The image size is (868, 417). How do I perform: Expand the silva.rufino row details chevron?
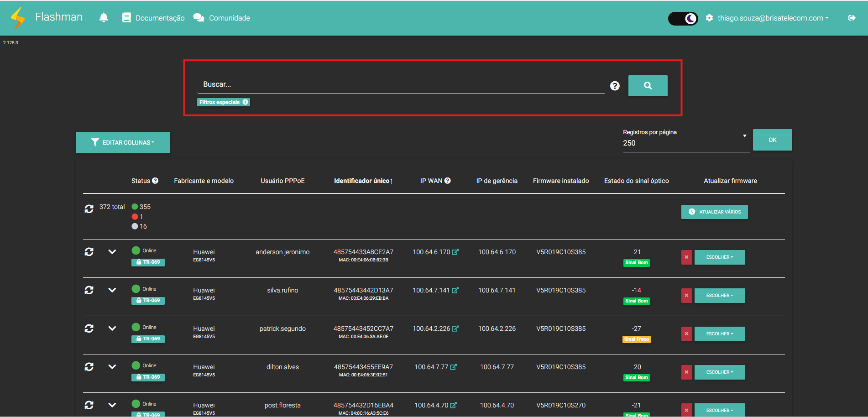pos(112,290)
